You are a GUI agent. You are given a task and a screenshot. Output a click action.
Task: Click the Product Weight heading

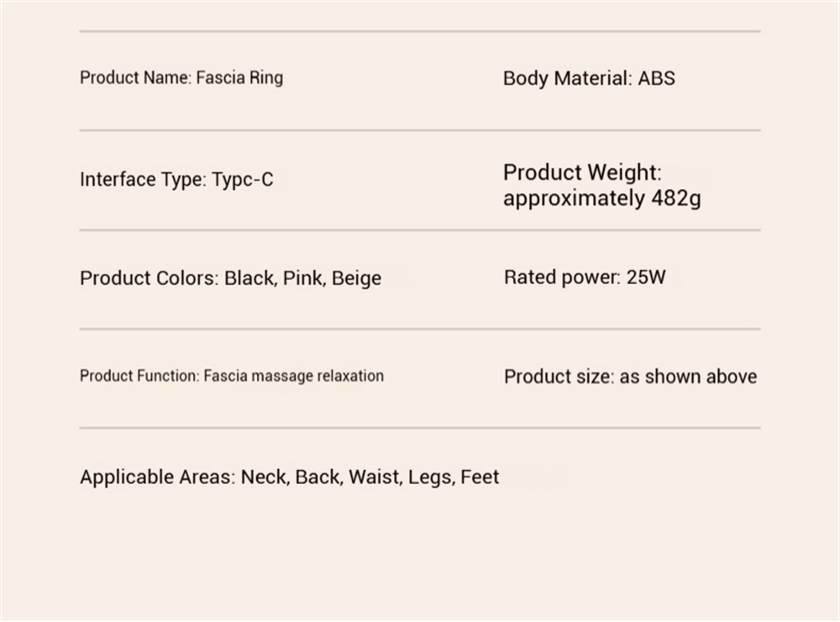click(x=581, y=172)
